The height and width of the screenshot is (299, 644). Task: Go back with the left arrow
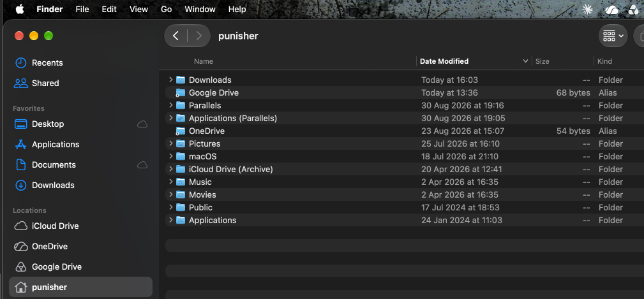tap(176, 36)
